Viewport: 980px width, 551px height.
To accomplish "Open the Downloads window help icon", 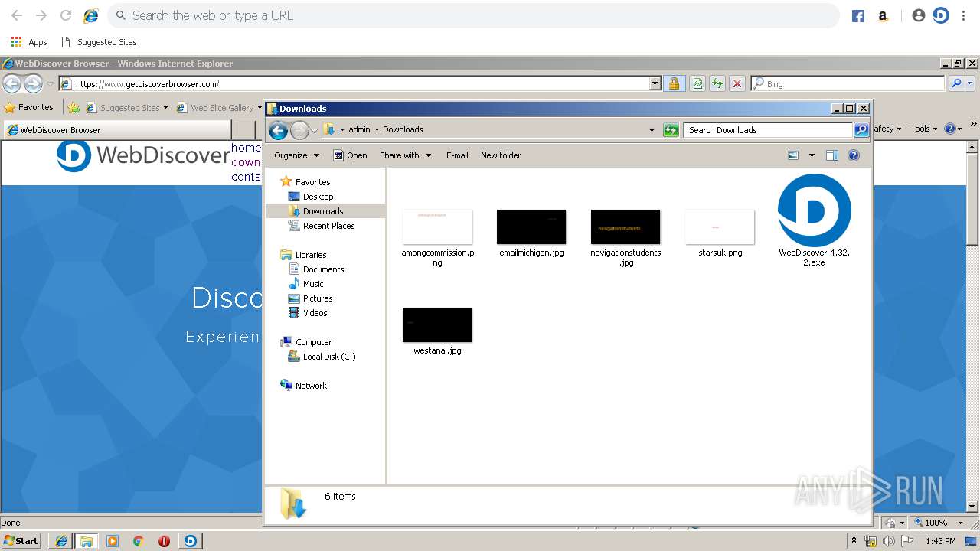I will click(x=854, y=155).
